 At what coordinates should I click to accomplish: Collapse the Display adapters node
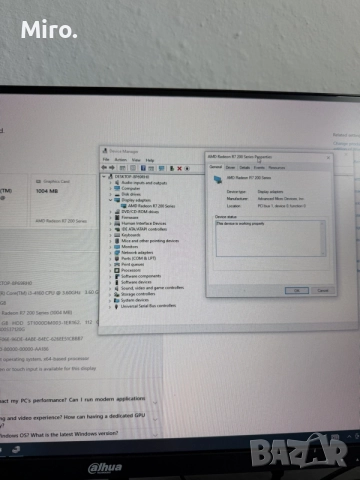[x=110, y=200]
